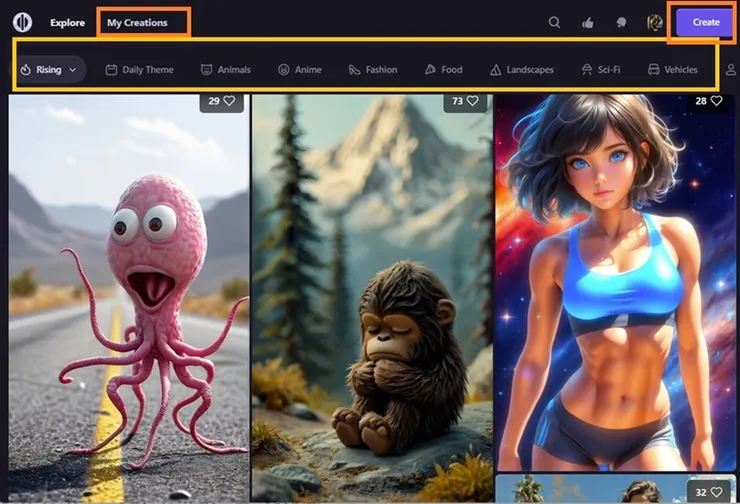Screen dimensions: 740x504
Task: Select the Anime category
Action: [300, 70]
